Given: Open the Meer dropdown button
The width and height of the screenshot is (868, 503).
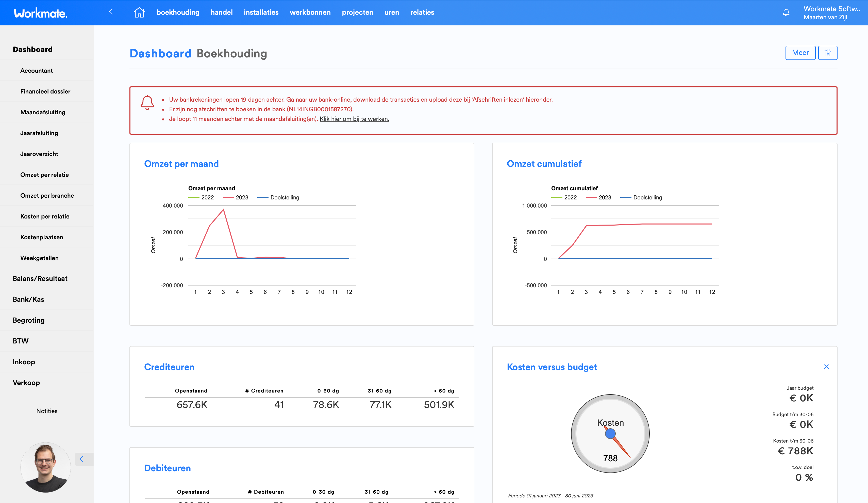Looking at the screenshot, I should click(800, 53).
